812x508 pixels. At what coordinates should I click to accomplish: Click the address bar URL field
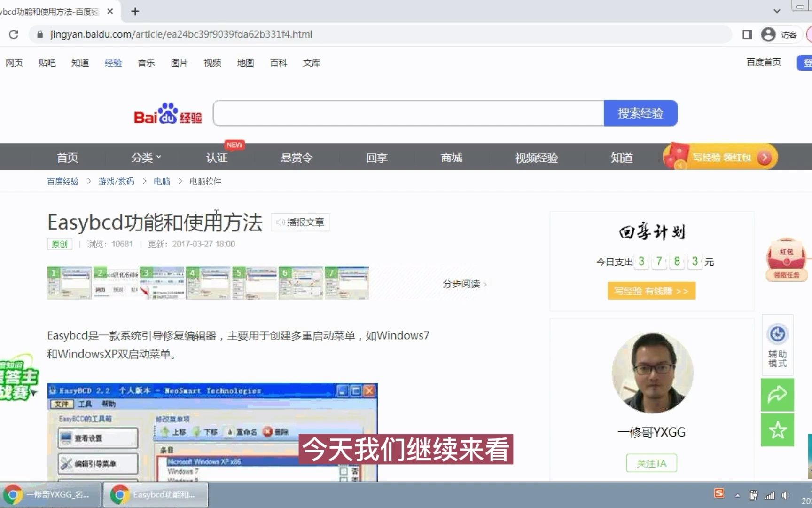tap(381, 34)
